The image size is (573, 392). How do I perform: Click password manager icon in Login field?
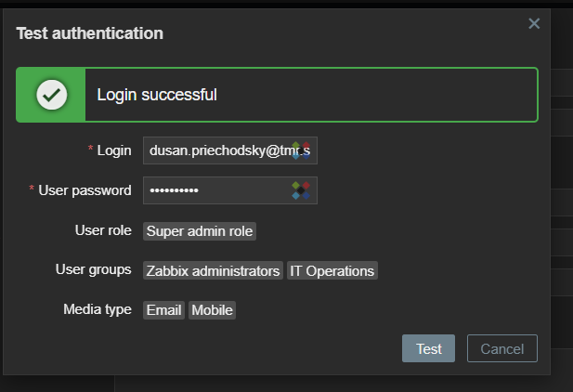point(301,150)
